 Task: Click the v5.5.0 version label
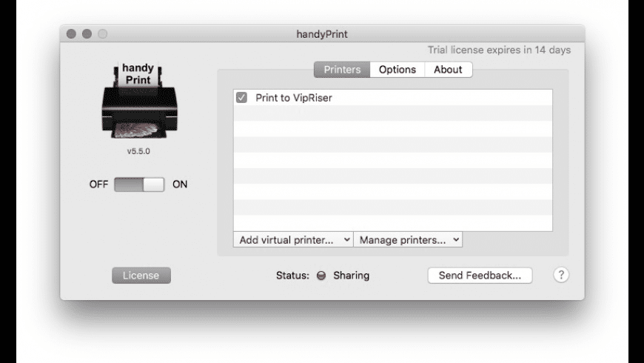pos(138,151)
